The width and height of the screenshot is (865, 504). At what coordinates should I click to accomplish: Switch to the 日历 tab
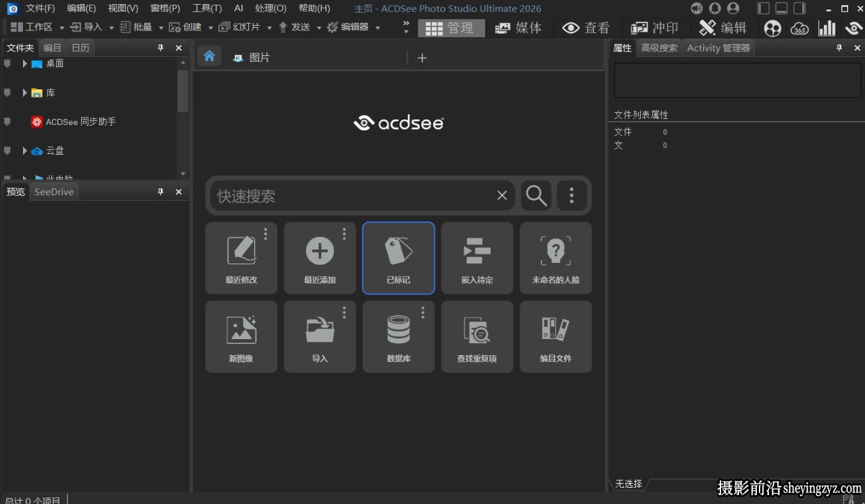[x=80, y=48]
